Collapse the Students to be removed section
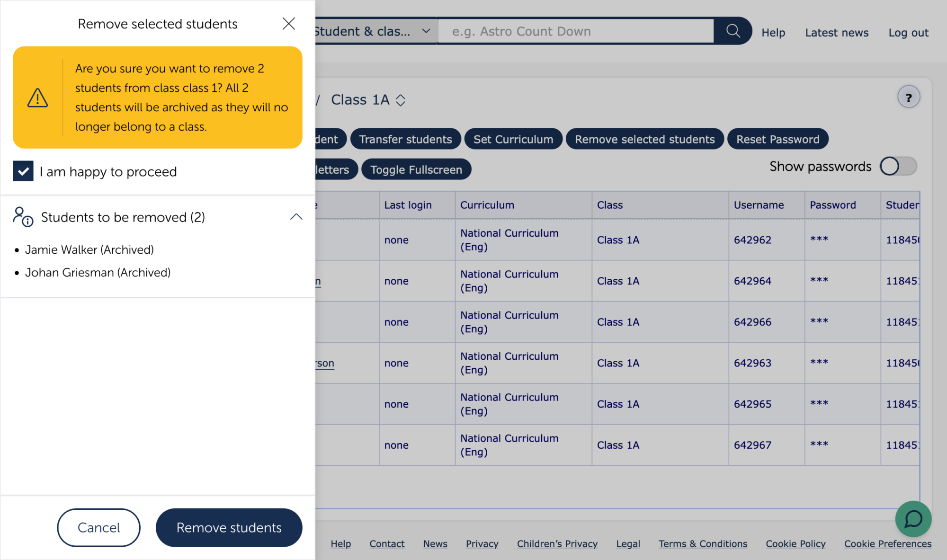Viewport: 947px width, 560px height. [296, 217]
